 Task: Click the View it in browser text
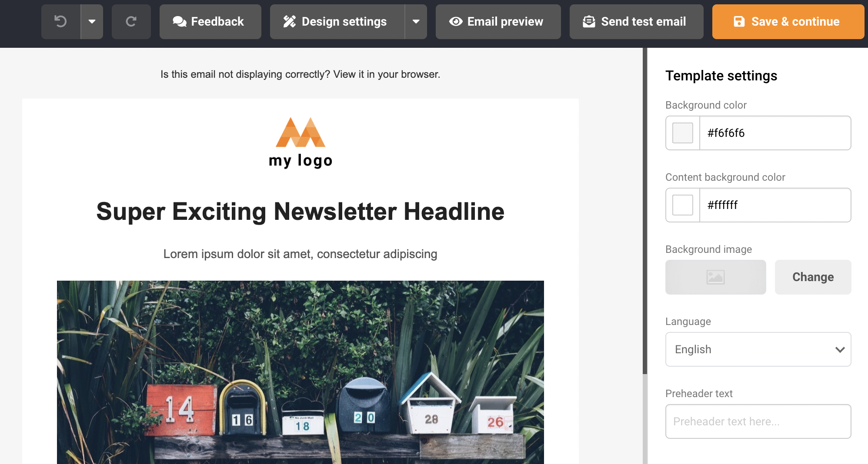coord(387,74)
